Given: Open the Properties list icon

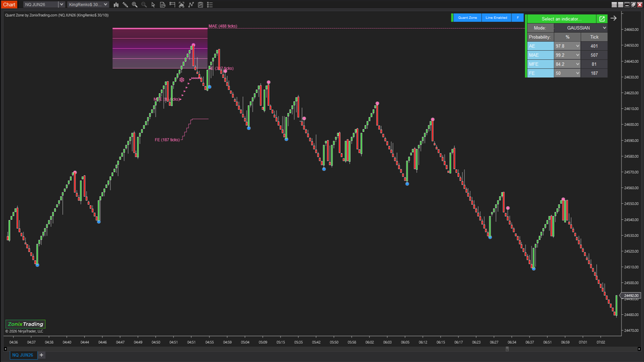Looking at the screenshot, I should click(x=210, y=4).
